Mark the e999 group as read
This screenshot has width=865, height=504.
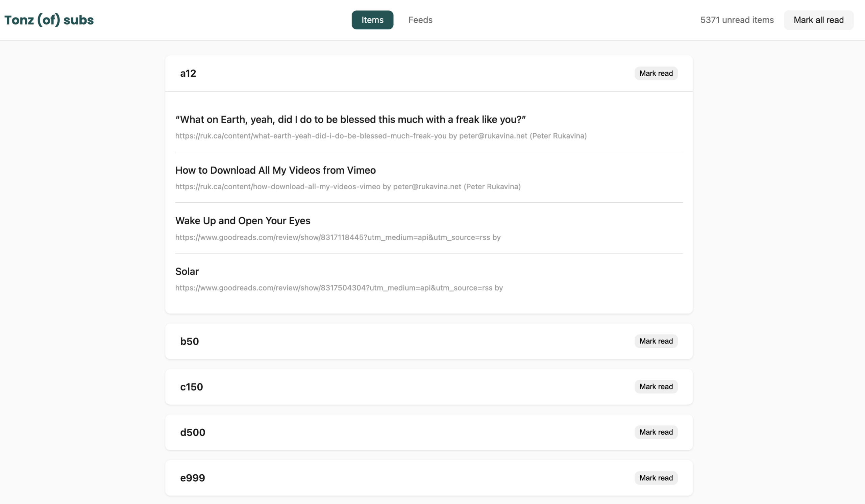656,478
